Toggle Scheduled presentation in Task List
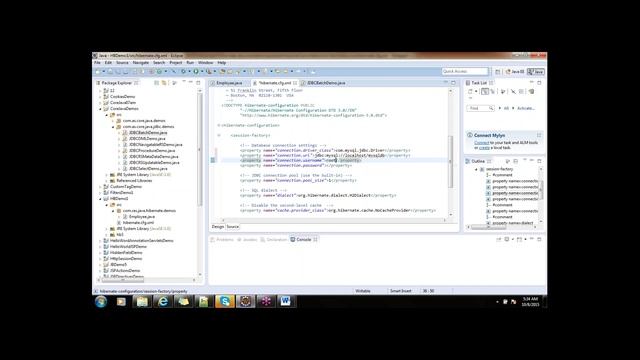The width and height of the screenshot is (640, 360). (x=493, y=92)
